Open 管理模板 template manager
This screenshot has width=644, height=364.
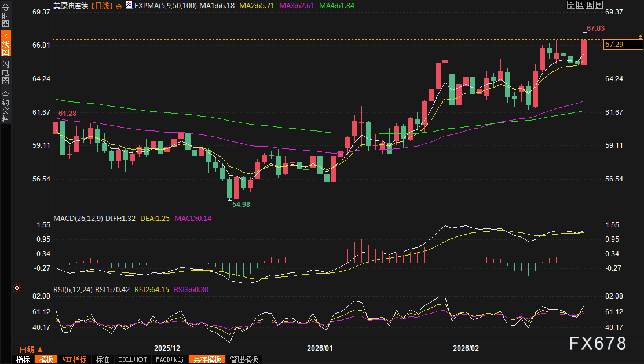pos(244,359)
